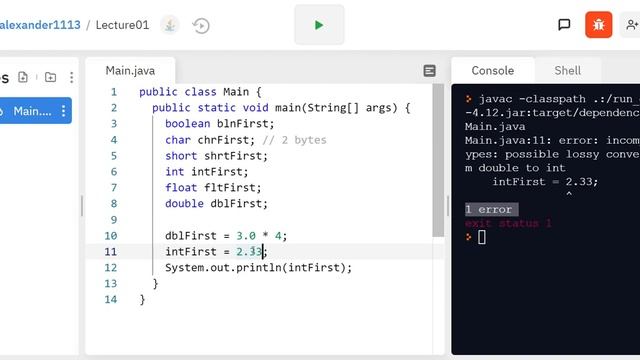Add a new file with the file icon

pos(23,77)
